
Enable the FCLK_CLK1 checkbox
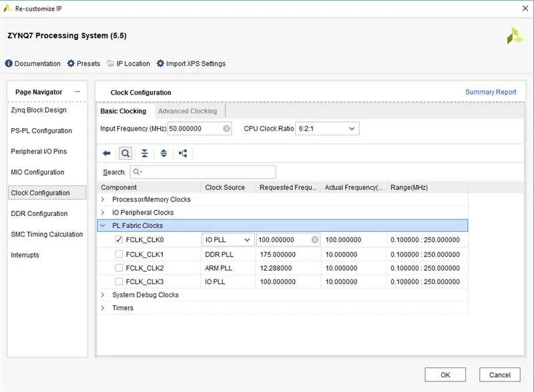pos(119,254)
